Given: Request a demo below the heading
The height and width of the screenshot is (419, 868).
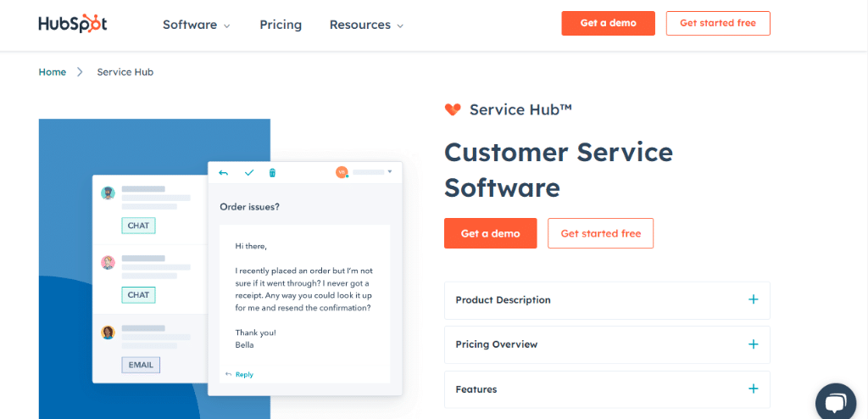Looking at the screenshot, I should [x=491, y=233].
